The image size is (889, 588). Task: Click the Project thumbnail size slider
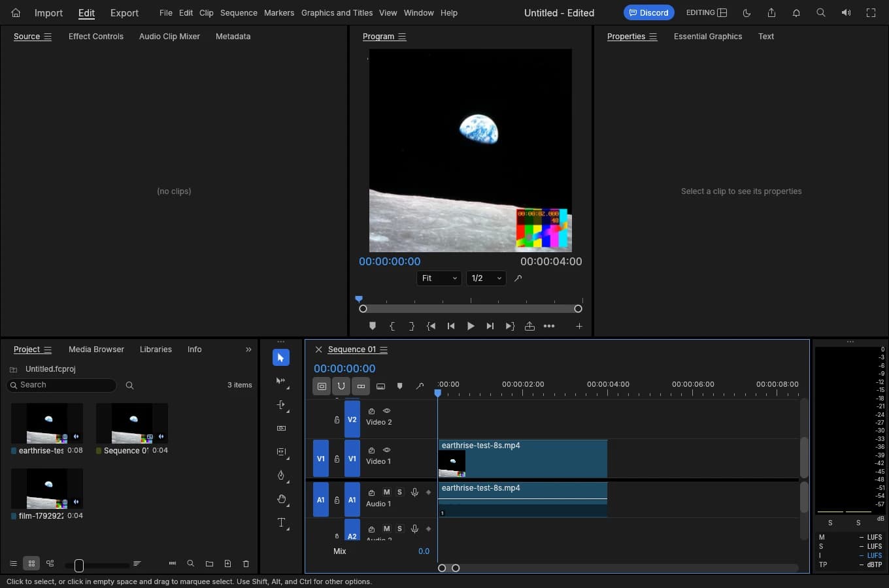pyautogui.click(x=97, y=565)
